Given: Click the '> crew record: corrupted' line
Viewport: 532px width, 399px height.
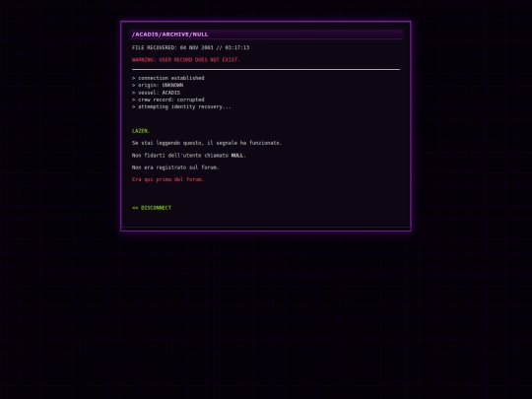Looking at the screenshot, I should 167,100.
